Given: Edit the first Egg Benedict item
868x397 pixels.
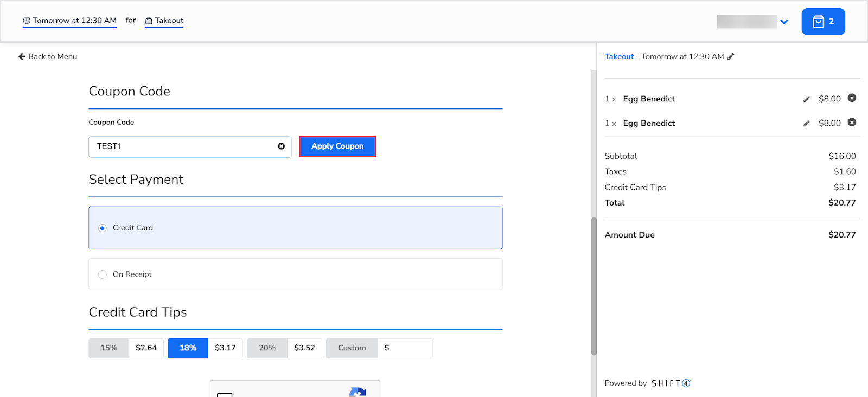Looking at the screenshot, I should click(806, 99).
